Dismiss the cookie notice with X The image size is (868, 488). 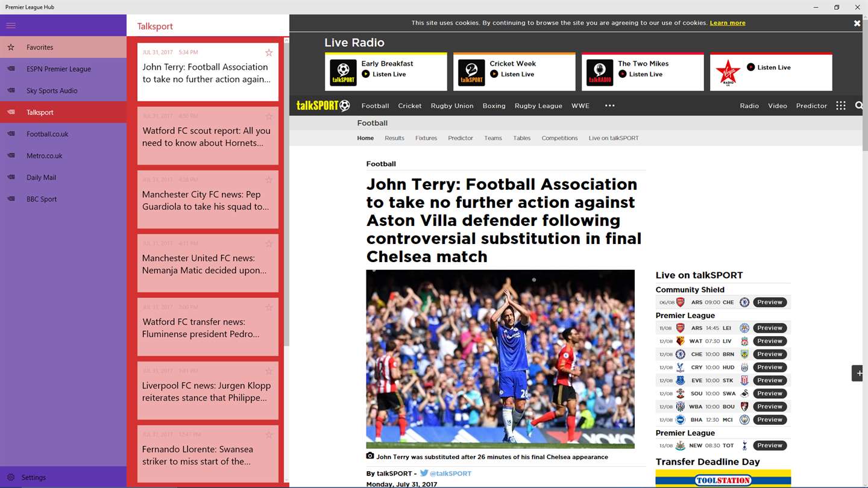tap(857, 23)
